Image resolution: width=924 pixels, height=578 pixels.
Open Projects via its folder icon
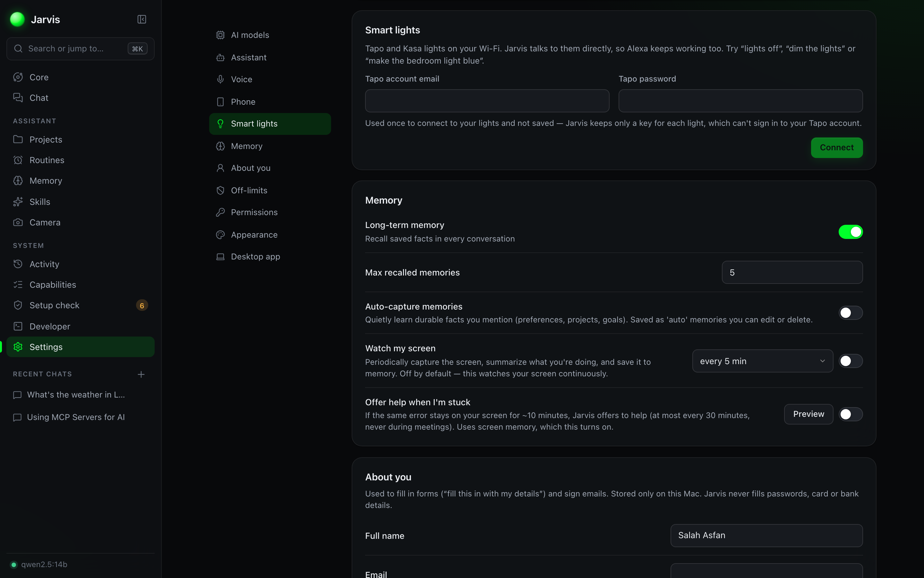(18, 139)
